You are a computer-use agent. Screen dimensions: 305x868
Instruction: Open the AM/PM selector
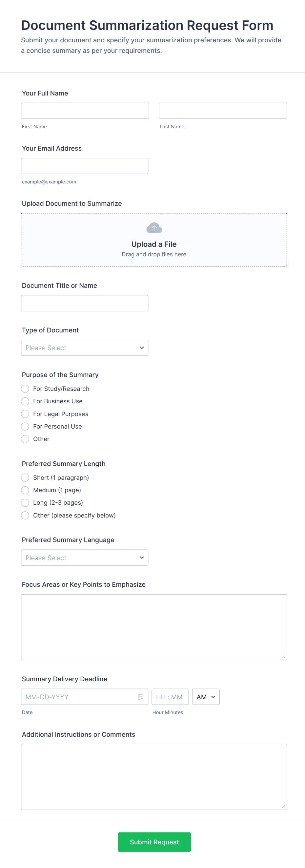(x=206, y=697)
